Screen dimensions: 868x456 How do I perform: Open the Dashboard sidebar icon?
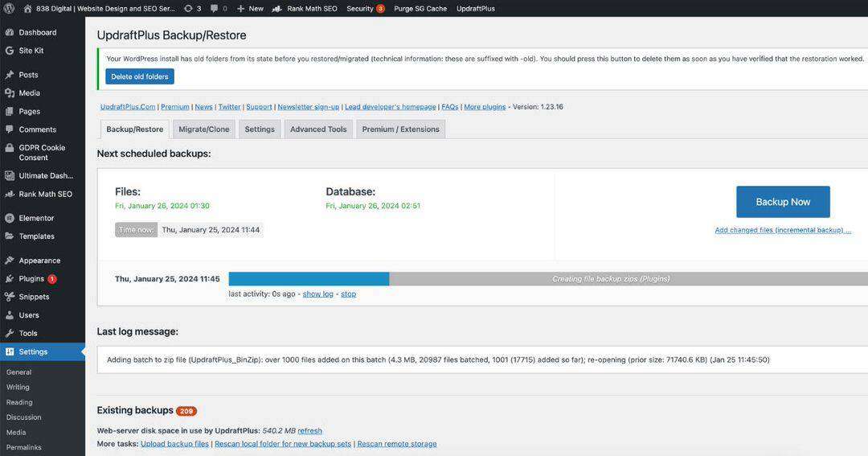coord(10,32)
